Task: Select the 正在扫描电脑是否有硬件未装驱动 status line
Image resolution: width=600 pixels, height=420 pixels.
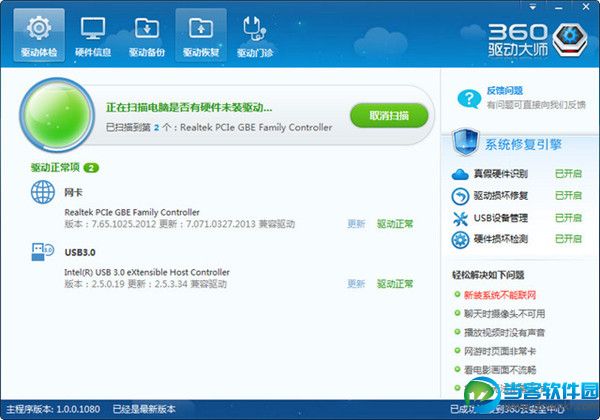Action: point(189,107)
